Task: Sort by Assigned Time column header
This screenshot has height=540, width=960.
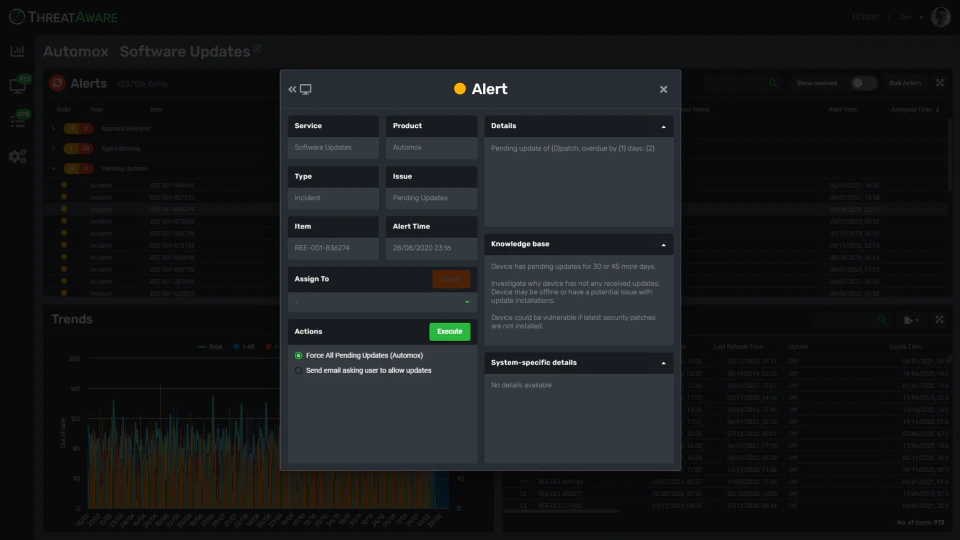Action: pyautogui.click(x=911, y=110)
